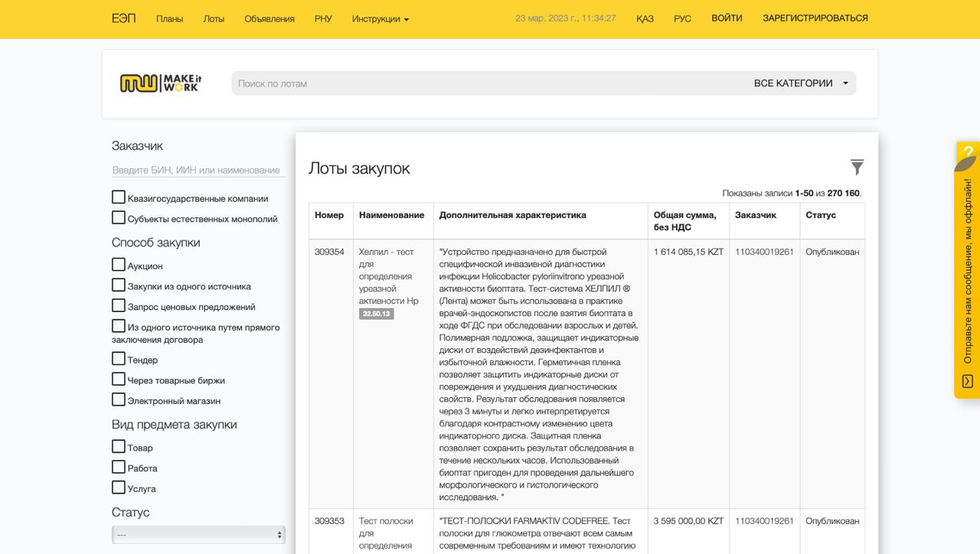The image size is (980, 554).
Task: Open the Статус select box
Action: coord(198,535)
